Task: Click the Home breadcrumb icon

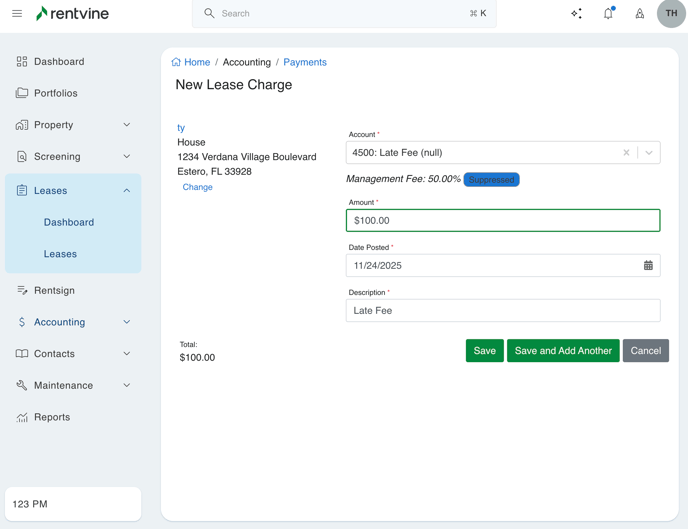Action: coord(176,62)
